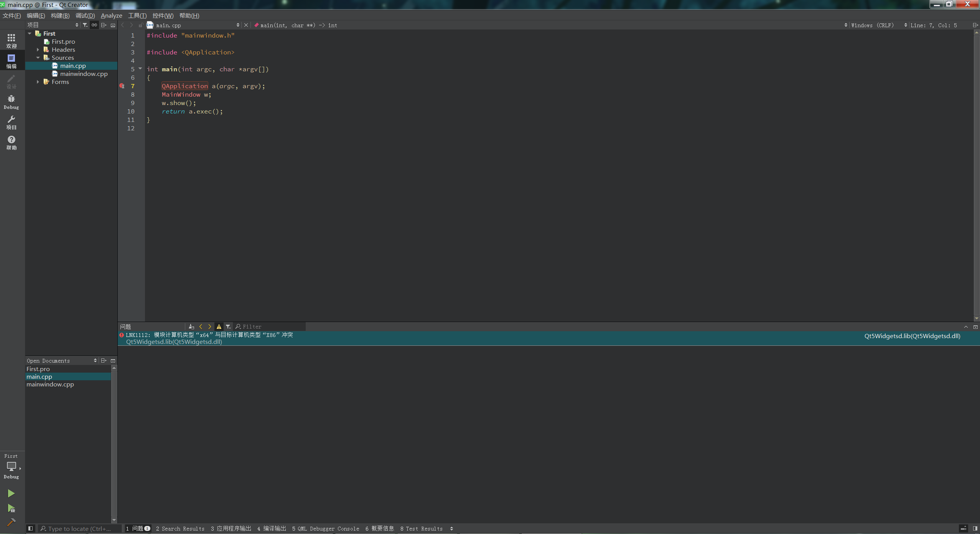Screen dimensions: 980x534
Task: Clear the issues list with broom icon
Action: tap(191, 327)
